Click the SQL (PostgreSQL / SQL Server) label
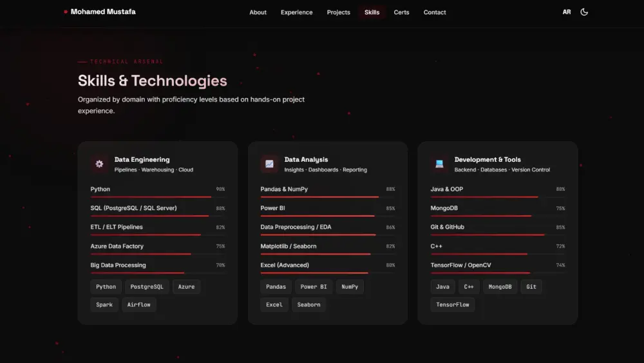 [133, 208]
